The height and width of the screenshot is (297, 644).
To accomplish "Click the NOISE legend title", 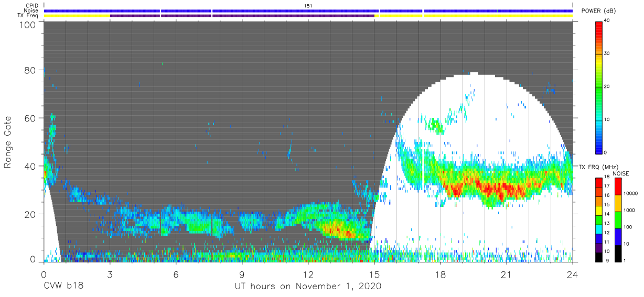I will [x=620, y=173].
